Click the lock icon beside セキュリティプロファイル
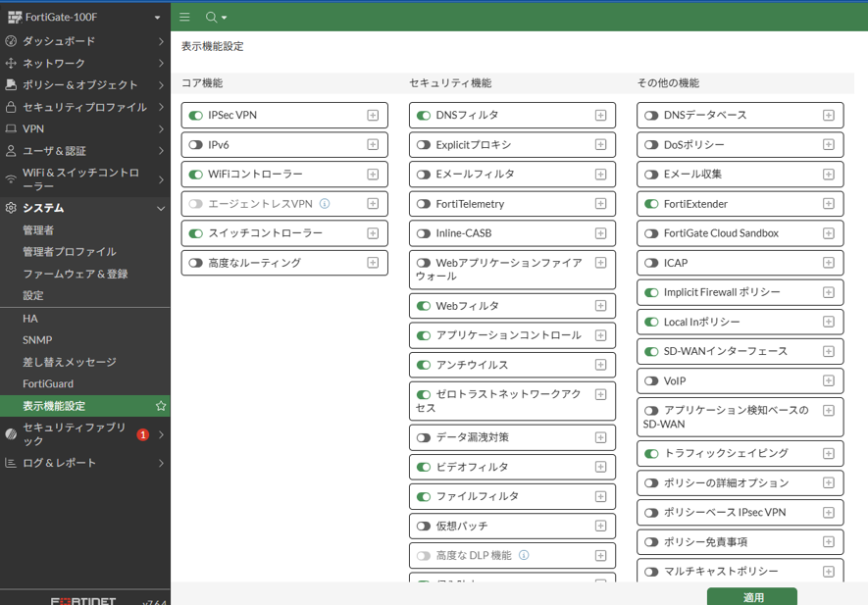 (11, 107)
